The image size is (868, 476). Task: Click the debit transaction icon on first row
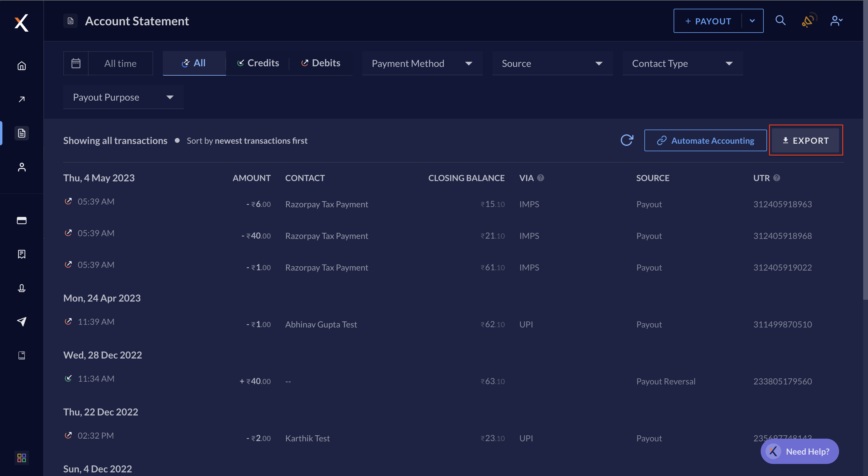click(x=69, y=203)
